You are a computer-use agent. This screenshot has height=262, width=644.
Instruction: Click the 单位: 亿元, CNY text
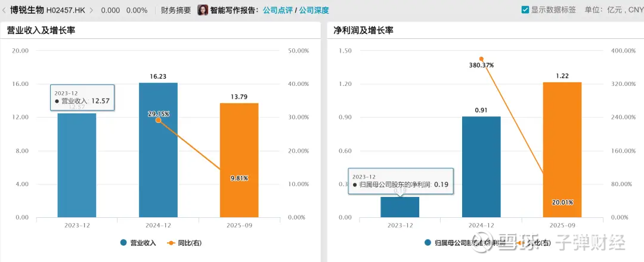613,10
